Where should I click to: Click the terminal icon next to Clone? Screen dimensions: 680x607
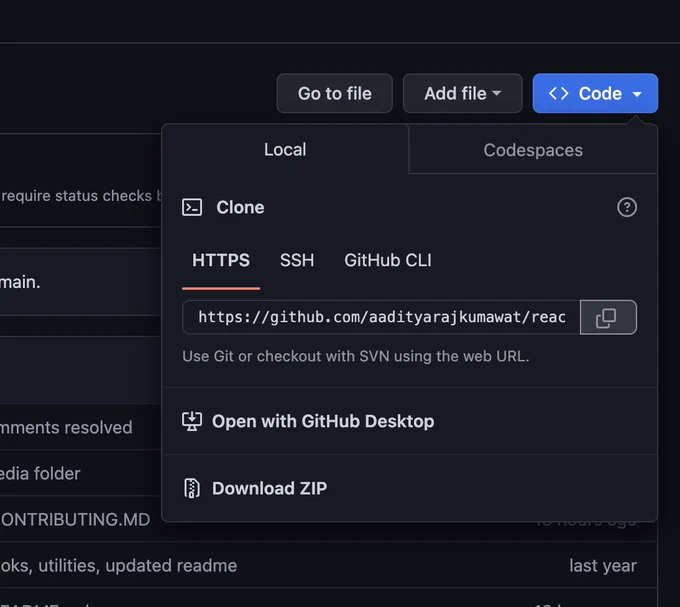click(192, 207)
